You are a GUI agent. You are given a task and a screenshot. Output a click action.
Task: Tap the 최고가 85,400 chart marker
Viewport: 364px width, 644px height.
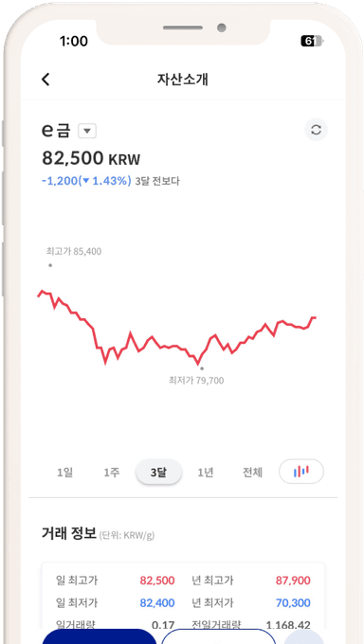(x=74, y=251)
